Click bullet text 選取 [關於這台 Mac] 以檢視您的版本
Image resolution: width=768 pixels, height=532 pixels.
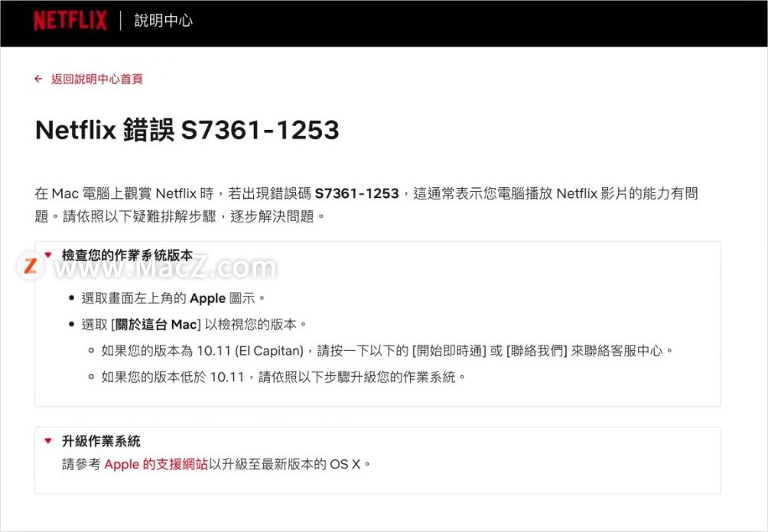click(x=194, y=324)
